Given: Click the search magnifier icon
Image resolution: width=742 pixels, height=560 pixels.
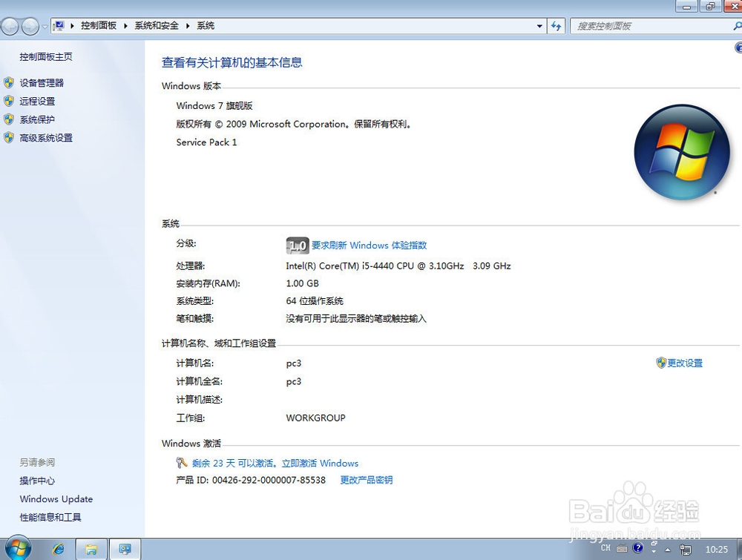Looking at the screenshot, I should 738,26.
